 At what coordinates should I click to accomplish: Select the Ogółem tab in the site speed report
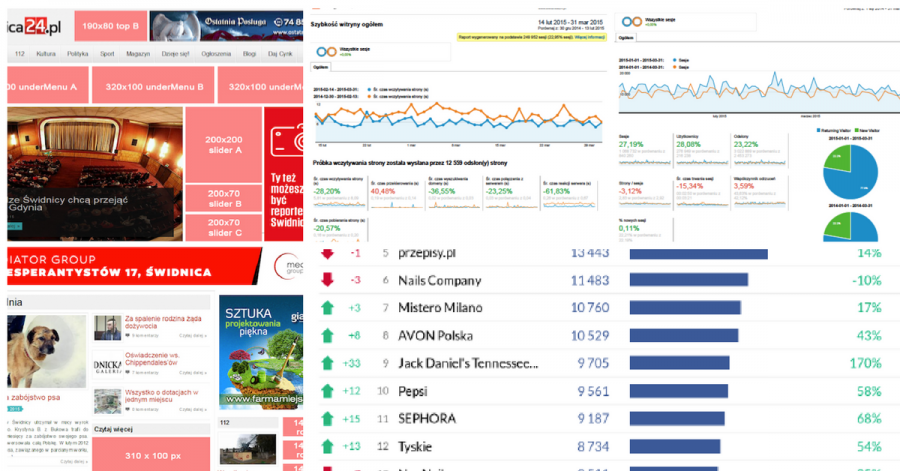(x=320, y=67)
